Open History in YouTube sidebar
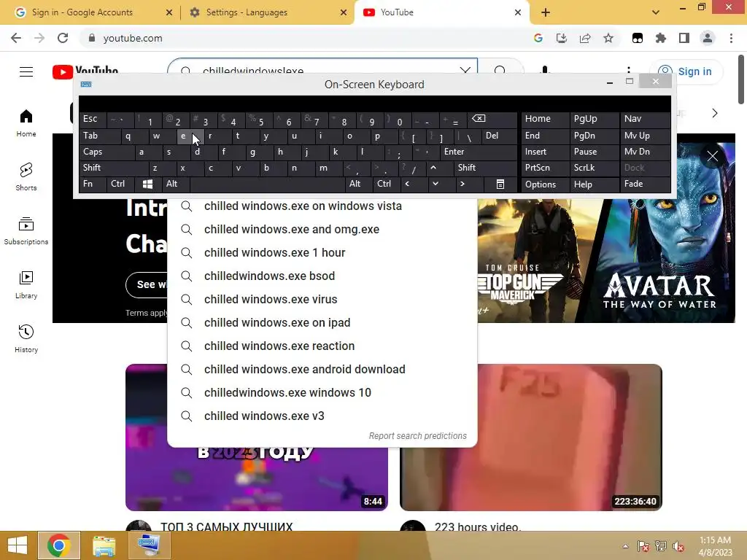Viewport: 747px width, 560px height. [x=26, y=338]
